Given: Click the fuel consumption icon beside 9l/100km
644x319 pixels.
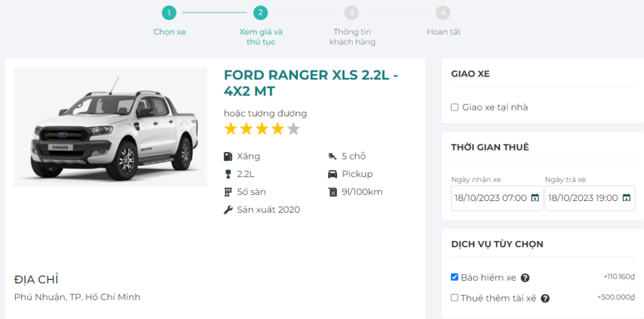Looking at the screenshot, I should pyautogui.click(x=333, y=192).
